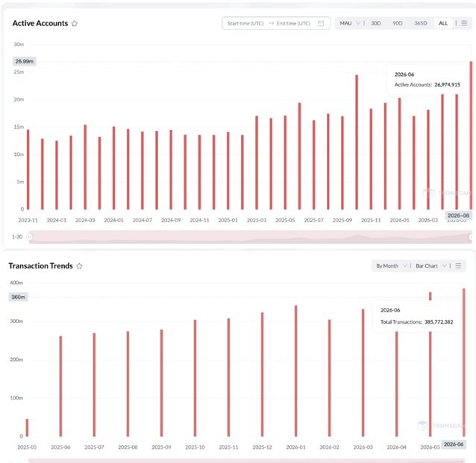Click the 2026-03 Transaction Trends bar

tap(363, 373)
